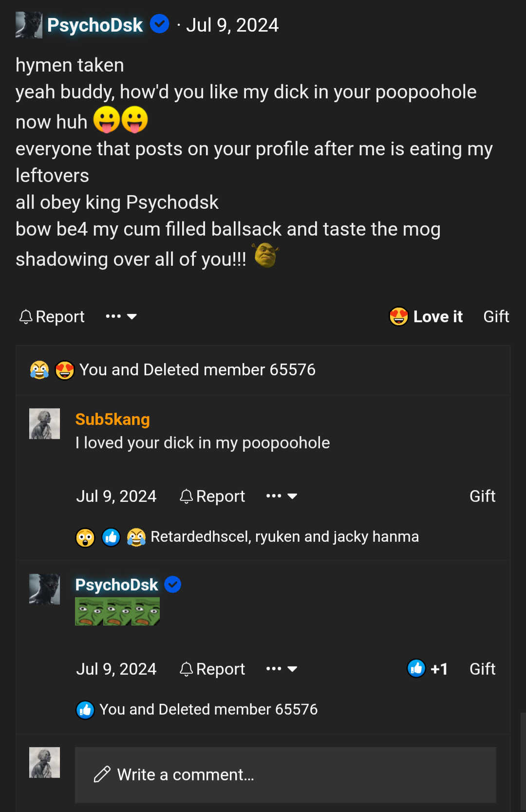Show who reacted to Sub5kang's comment

pyautogui.click(x=284, y=537)
